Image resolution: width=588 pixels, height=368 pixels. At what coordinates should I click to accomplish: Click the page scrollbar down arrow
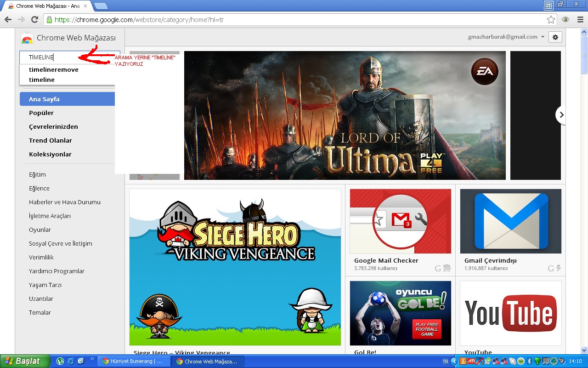[584, 351]
